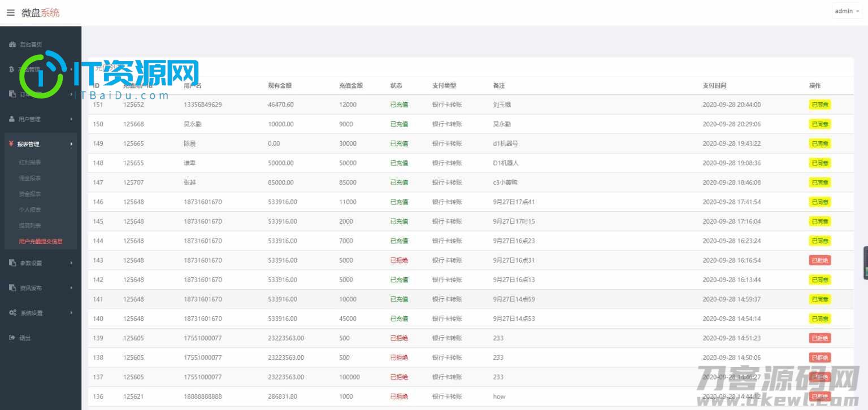The height and width of the screenshot is (410, 868).
Task: Click balance 46470.60 in row 151
Action: (281, 104)
